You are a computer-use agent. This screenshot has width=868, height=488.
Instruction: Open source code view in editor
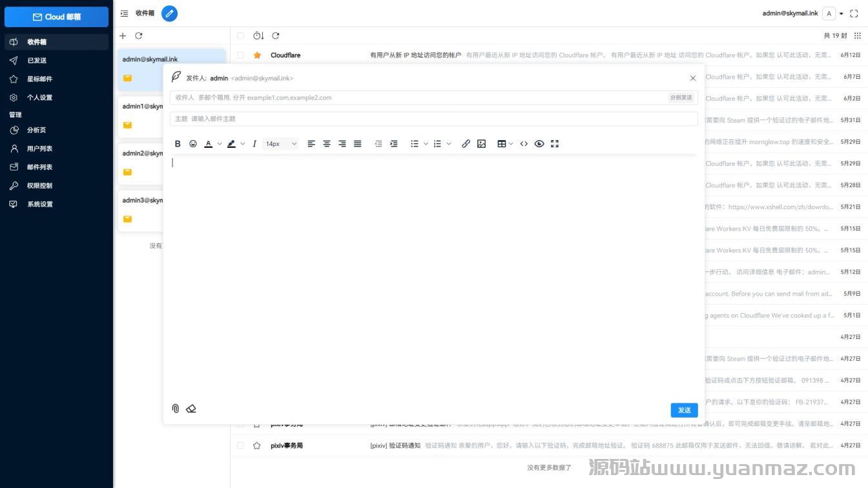tap(524, 144)
